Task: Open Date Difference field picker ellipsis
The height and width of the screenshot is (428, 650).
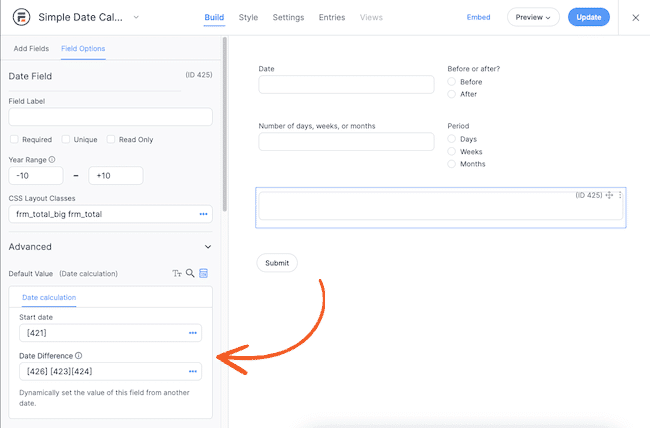Action: point(193,371)
